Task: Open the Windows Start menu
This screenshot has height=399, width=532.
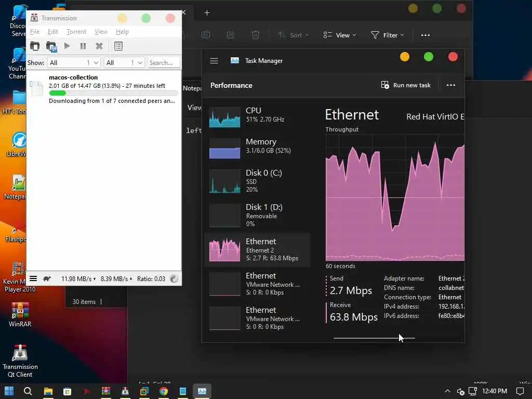Action: 9,391
